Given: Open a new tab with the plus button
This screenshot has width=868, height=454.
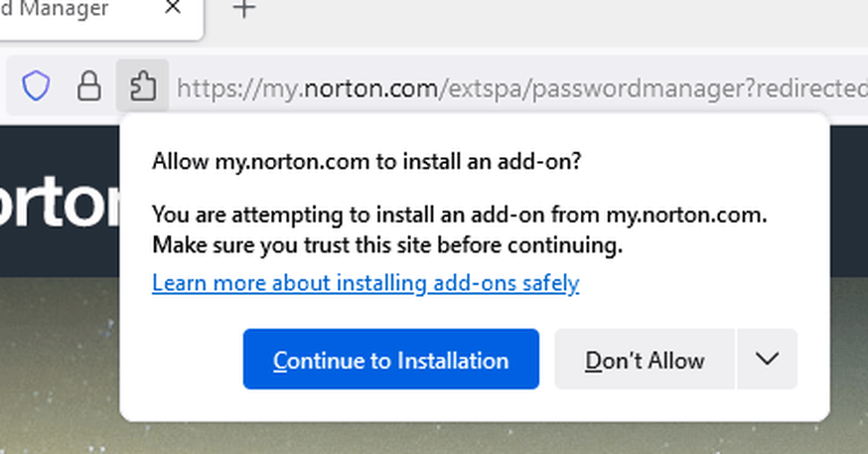Looking at the screenshot, I should tap(243, 9).
